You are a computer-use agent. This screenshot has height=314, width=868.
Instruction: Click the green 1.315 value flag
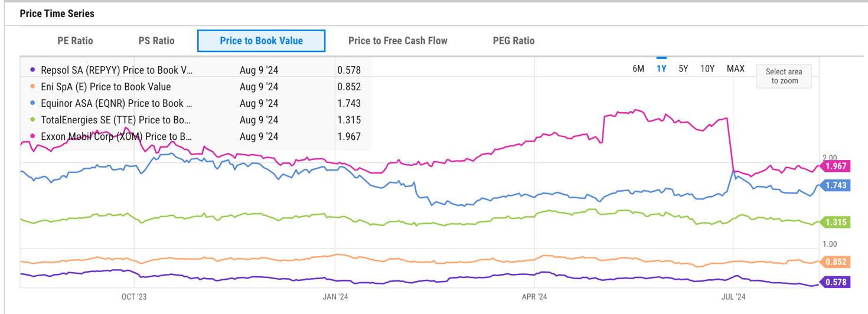(836, 223)
